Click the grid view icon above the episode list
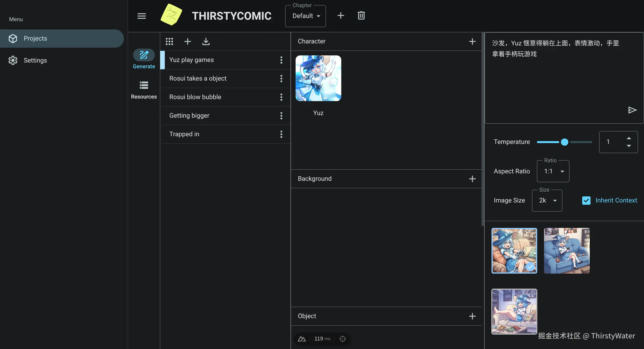The height and width of the screenshot is (349, 644). point(169,41)
